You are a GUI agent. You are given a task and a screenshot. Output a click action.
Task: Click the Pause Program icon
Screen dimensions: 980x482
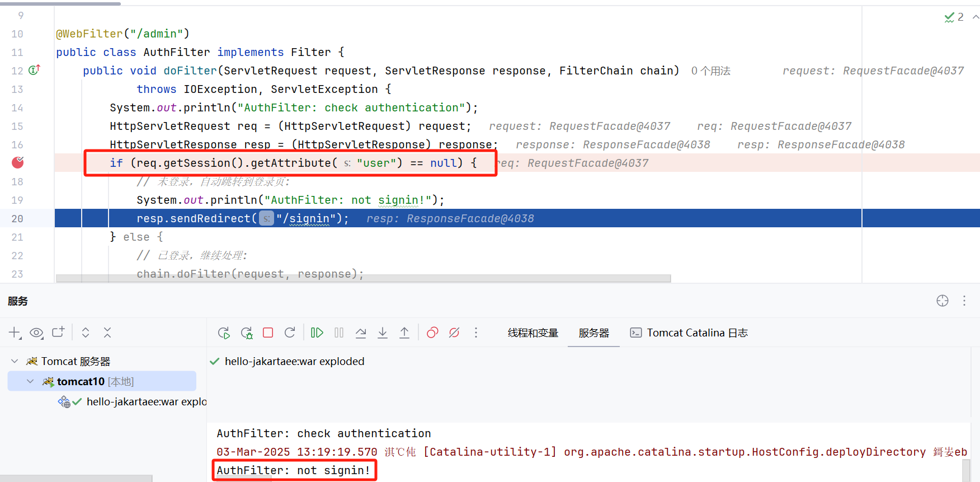click(339, 333)
